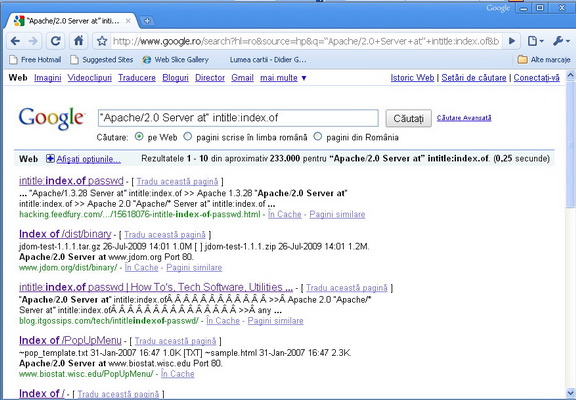This screenshot has width=576, height=400.
Task: Go forward using the forward arrow
Action: 33,41
